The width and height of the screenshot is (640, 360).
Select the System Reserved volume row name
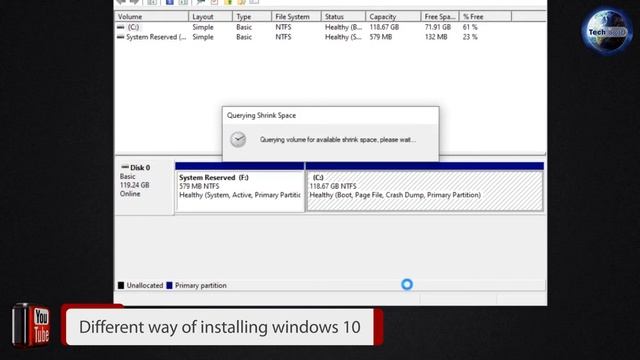(x=156, y=37)
